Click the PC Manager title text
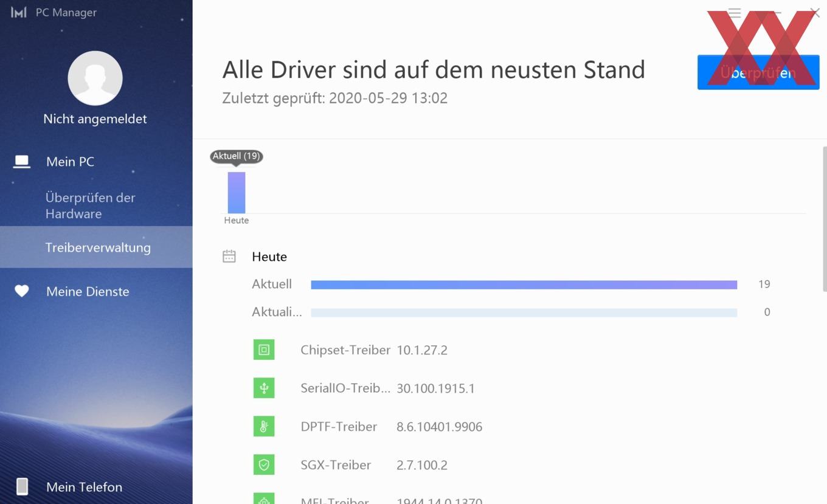Image resolution: width=827 pixels, height=504 pixels. click(66, 12)
